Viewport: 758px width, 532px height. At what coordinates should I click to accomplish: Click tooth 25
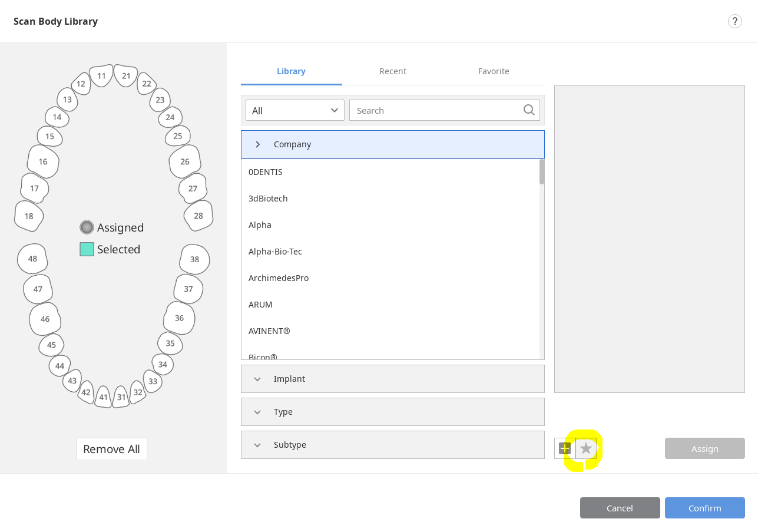point(178,136)
